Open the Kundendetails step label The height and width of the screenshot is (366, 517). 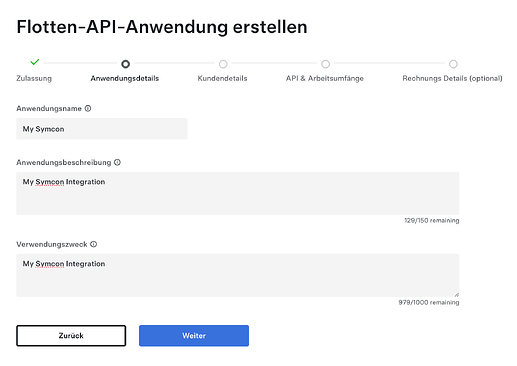[222, 78]
